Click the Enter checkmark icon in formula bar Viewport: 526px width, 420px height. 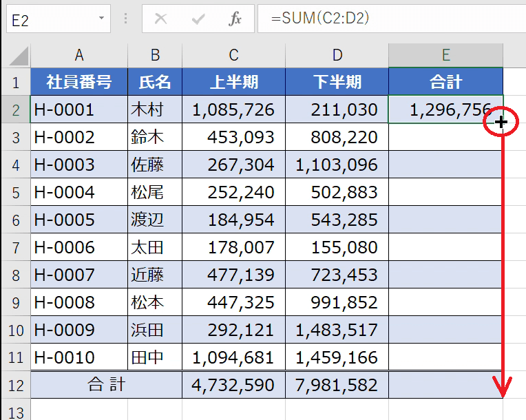(199, 19)
